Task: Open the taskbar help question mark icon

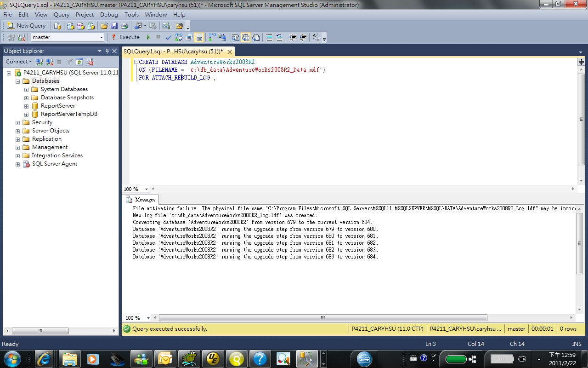Action: pos(260,358)
